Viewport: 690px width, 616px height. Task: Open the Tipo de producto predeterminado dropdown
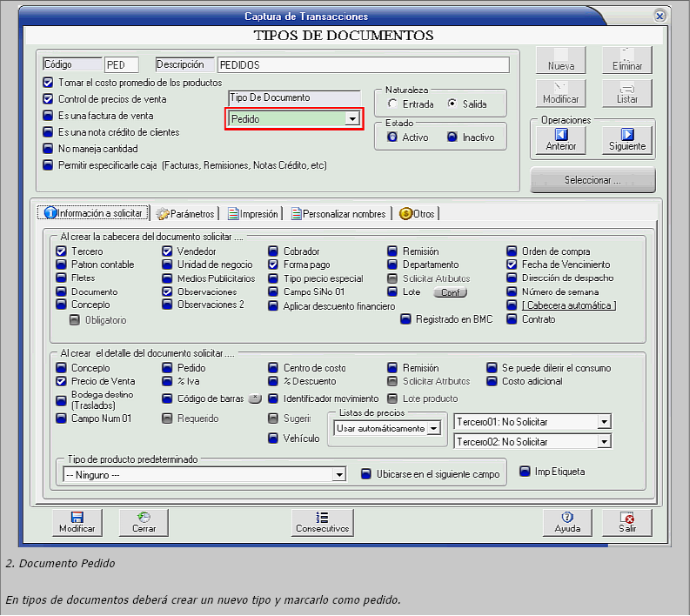(339, 475)
